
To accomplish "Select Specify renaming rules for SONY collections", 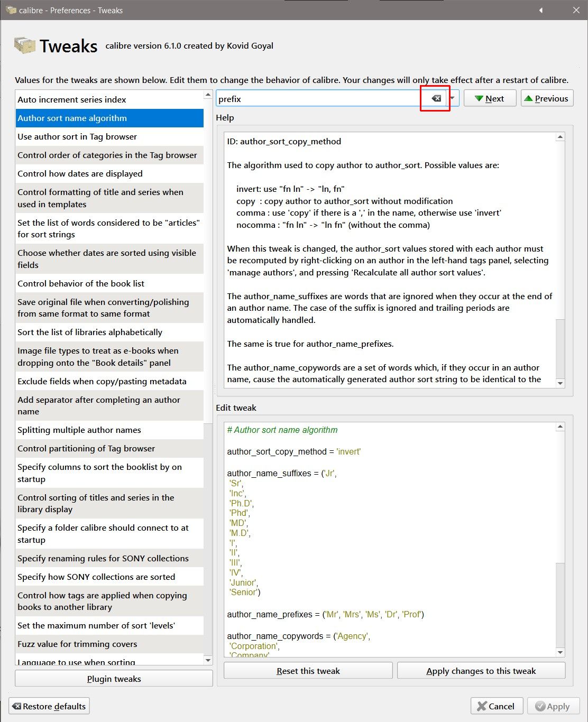I will 109,558.
